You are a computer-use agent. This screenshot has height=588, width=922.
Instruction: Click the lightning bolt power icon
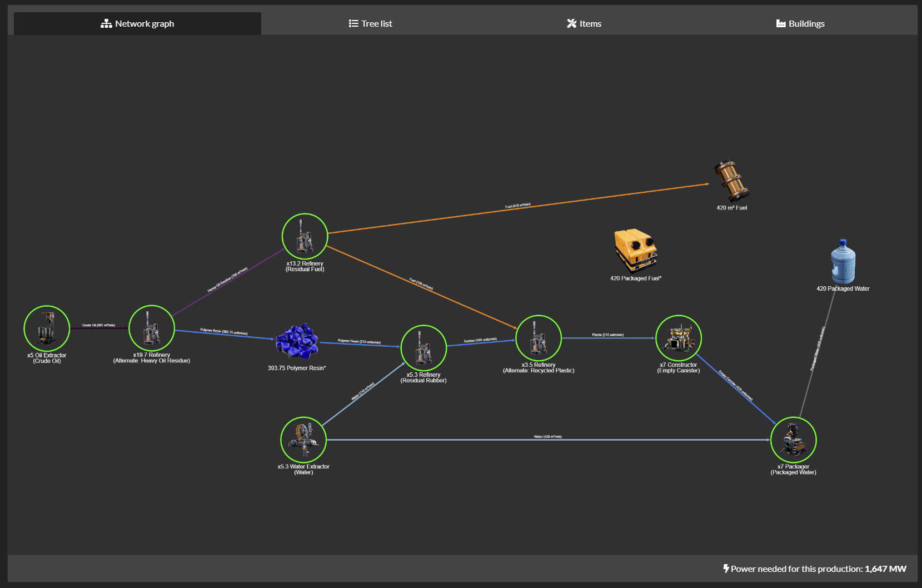click(726, 569)
